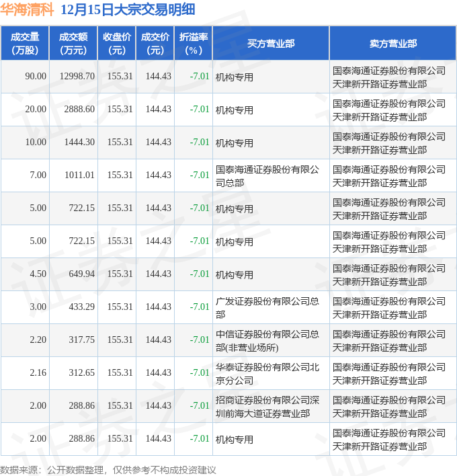
Task: Select the 买方营业部 column header
Action: [x=271, y=44]
